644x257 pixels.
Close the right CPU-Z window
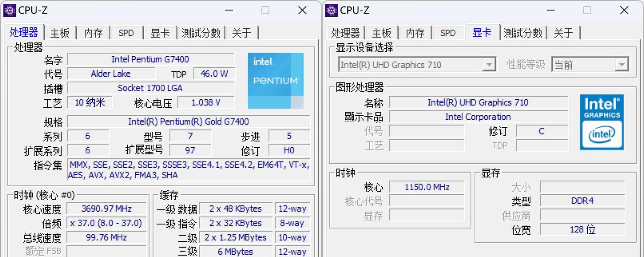coord(624,10)
